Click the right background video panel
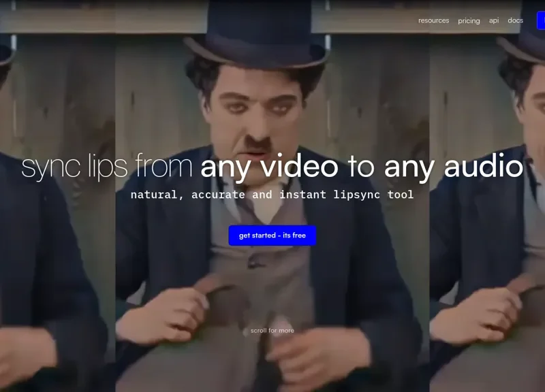 point(487,272)
